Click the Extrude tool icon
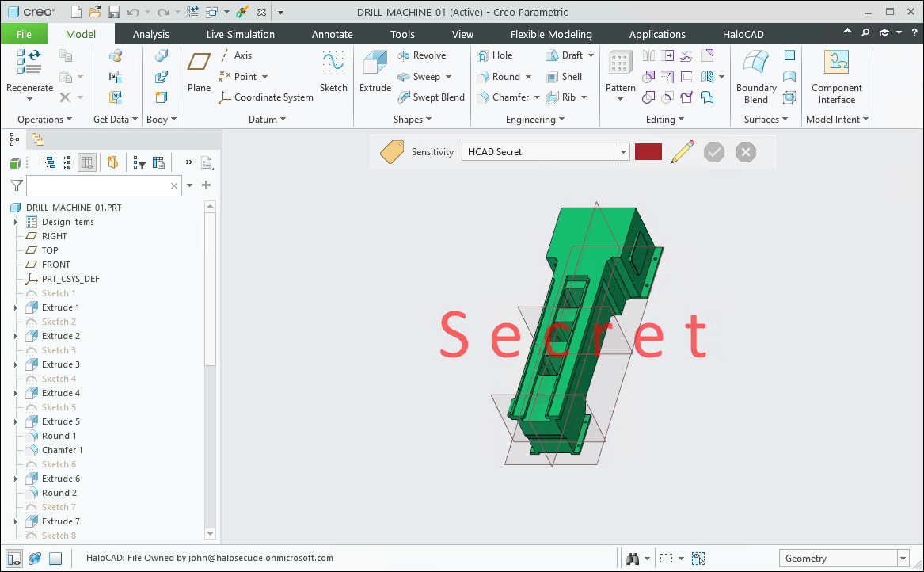 click(375, 63)
